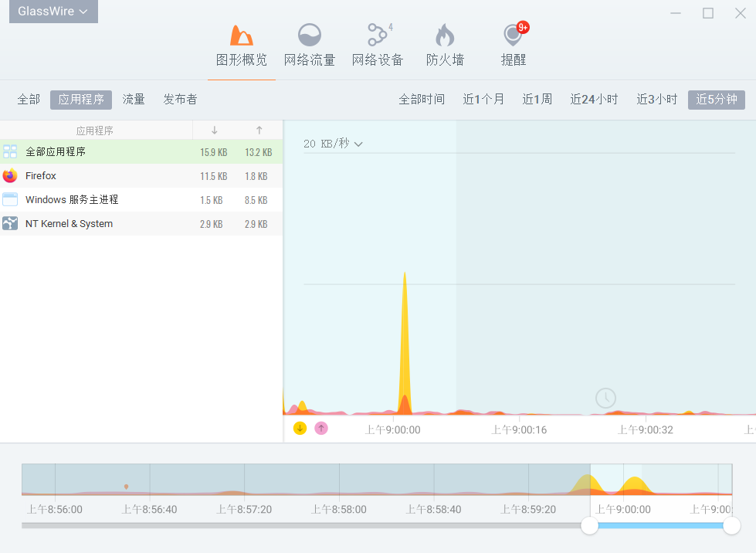The height and width of the screenshot is (553, 756).
Task: Toggle the yellow download traffic indicator
Action: [x=300, y=428]
